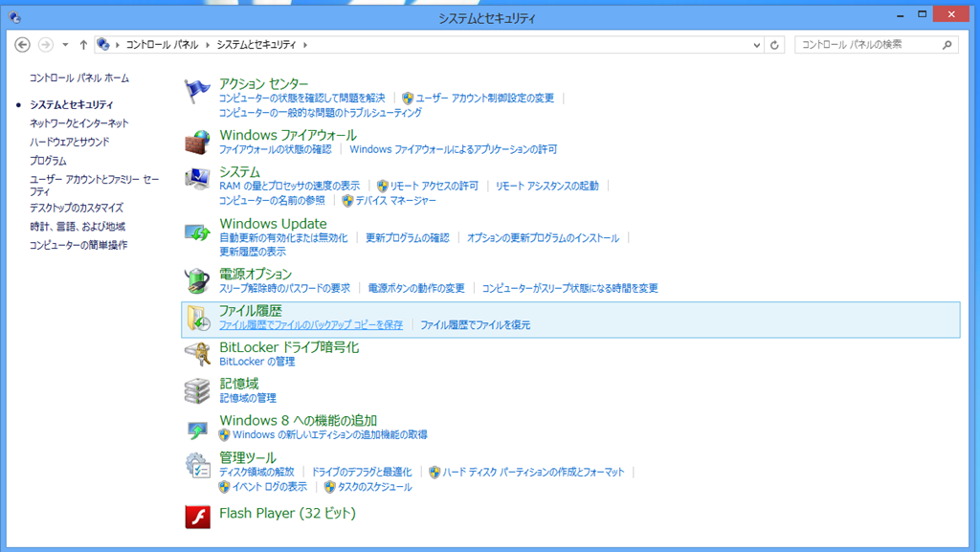Click the search magnifier icon
Image resolution: width=980 pixels, height=552 pixels.
click(947, 45)
